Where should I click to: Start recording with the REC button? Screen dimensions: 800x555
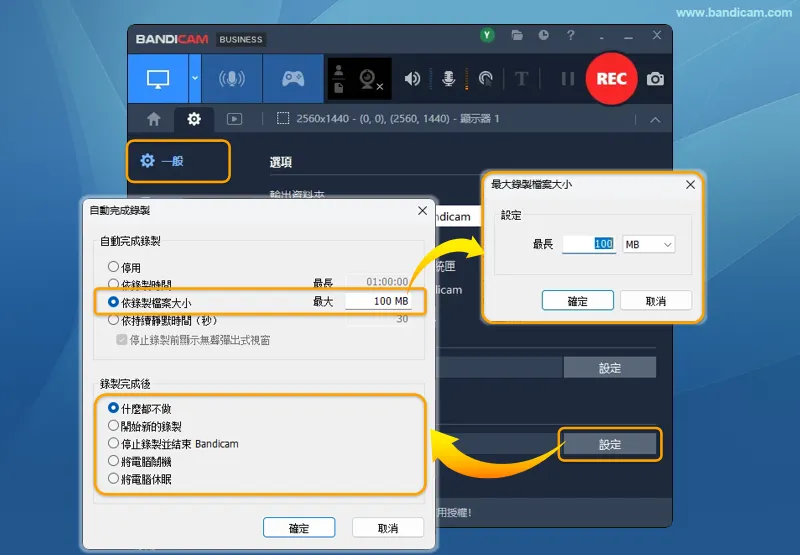pos(611,79)
